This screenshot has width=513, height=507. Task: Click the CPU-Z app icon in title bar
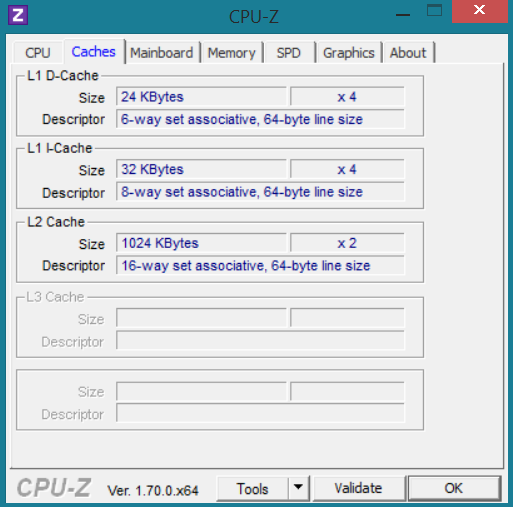tap(18, 15)
